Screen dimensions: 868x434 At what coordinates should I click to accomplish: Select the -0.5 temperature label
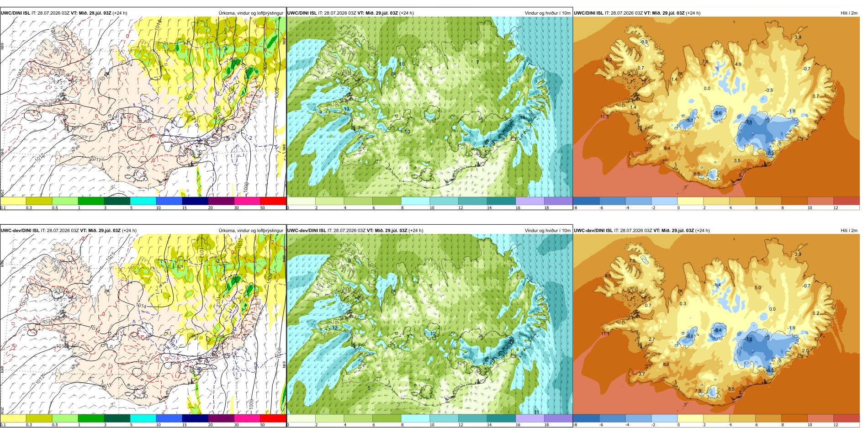click(769, 90)
